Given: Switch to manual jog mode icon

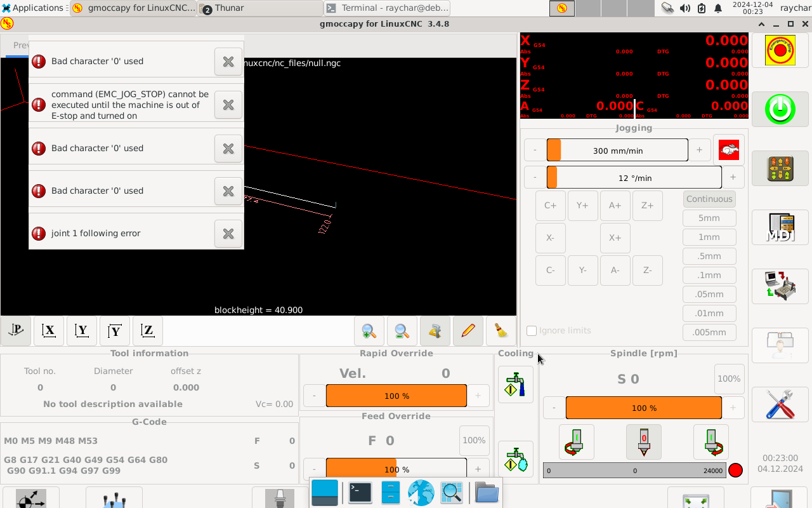Looking at the screenshot, I should (x=780, y=168).
